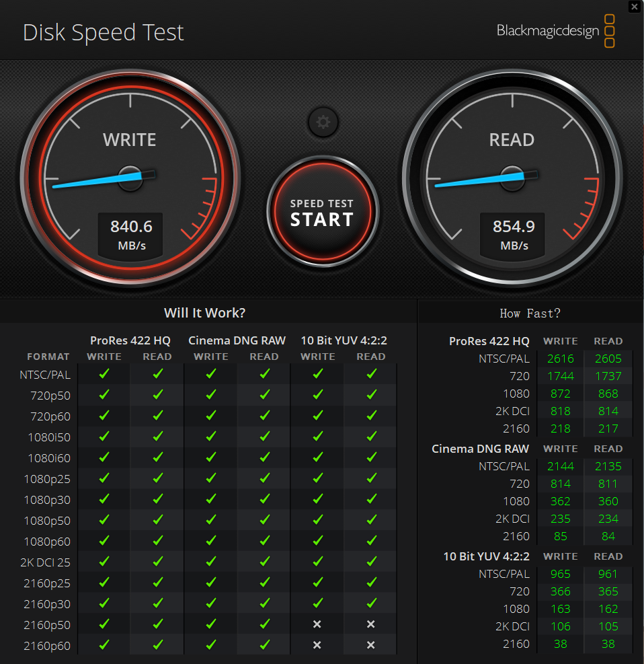The height and width of the screenshot is (664, 644).
Task: Open the settings gear icon
Action: (323, 122)
